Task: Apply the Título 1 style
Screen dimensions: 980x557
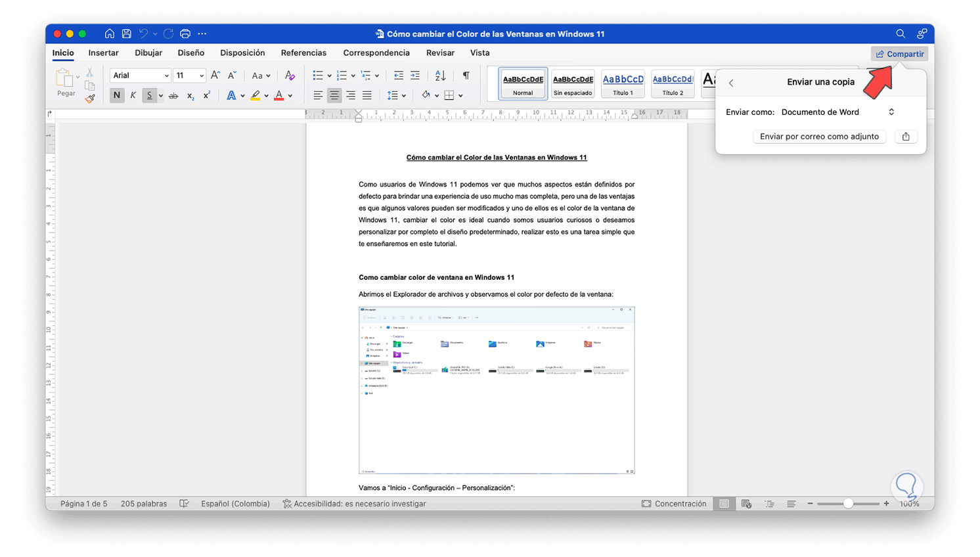Action: click(x=623, y=84)
